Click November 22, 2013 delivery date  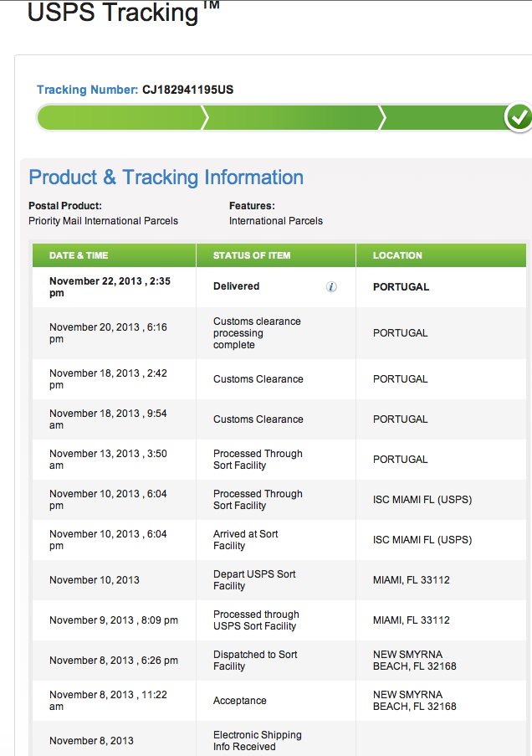(x=110, y=287)
